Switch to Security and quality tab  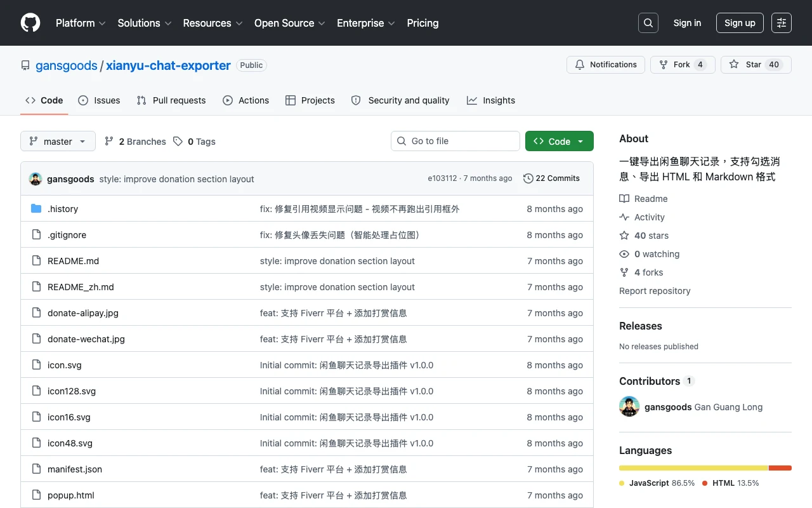400,100
